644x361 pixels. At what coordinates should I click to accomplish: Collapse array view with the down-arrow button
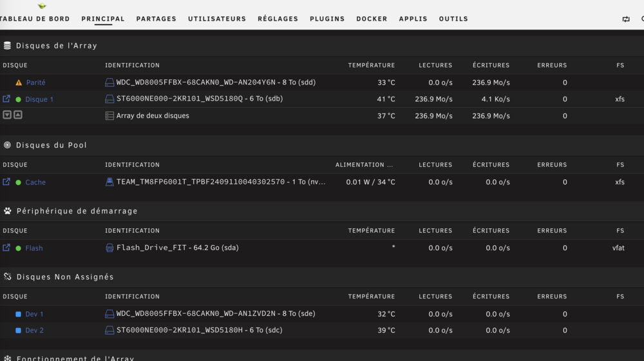click(x=7, y=115)
